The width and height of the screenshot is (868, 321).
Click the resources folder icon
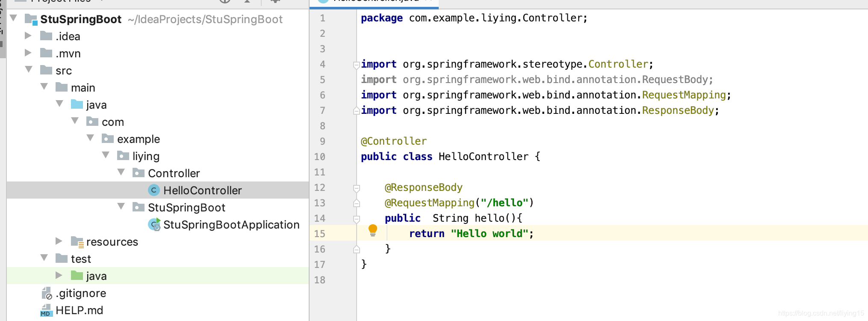[x=77, y=242]
